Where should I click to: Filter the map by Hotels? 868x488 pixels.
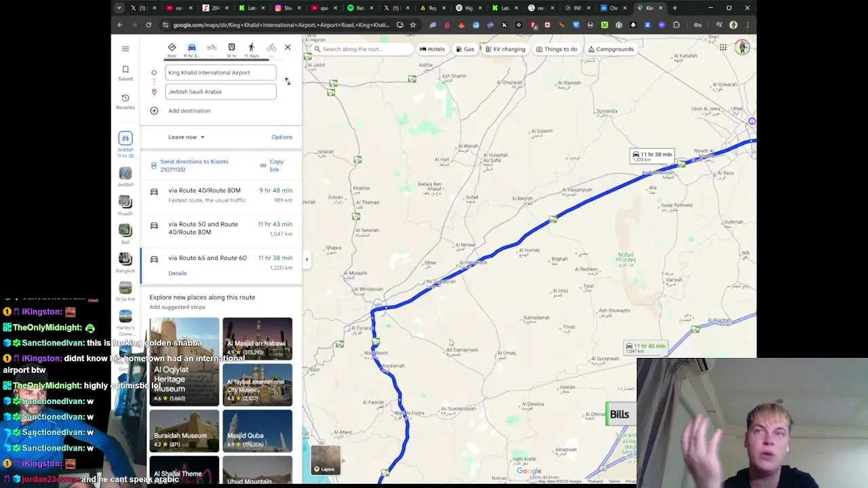432,49
